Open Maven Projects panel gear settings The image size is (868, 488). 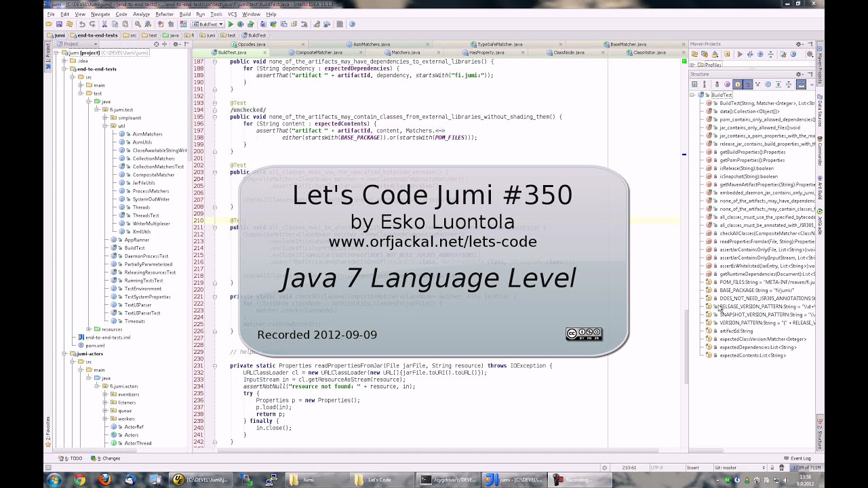[799, 44]
